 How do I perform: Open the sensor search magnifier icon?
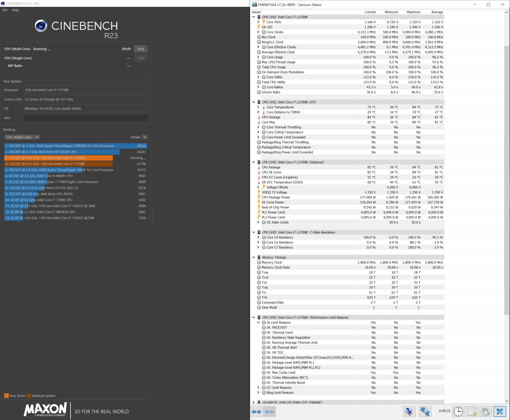(x=409, y=411)
